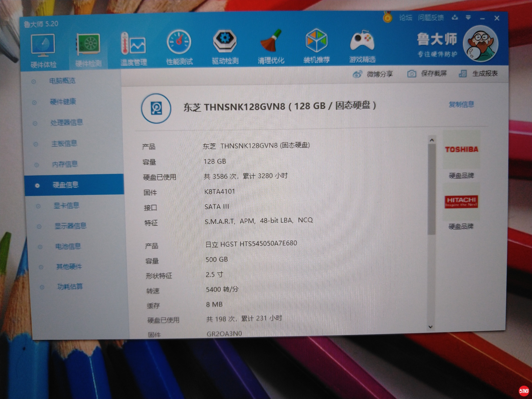The image size is (532, 399).
Task: Click the vertical scrollbar thumb
Action: coord(431,189)
